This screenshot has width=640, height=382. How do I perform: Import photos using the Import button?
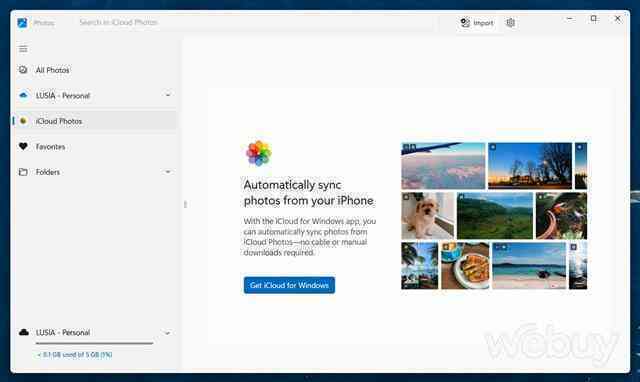[477, 23]
